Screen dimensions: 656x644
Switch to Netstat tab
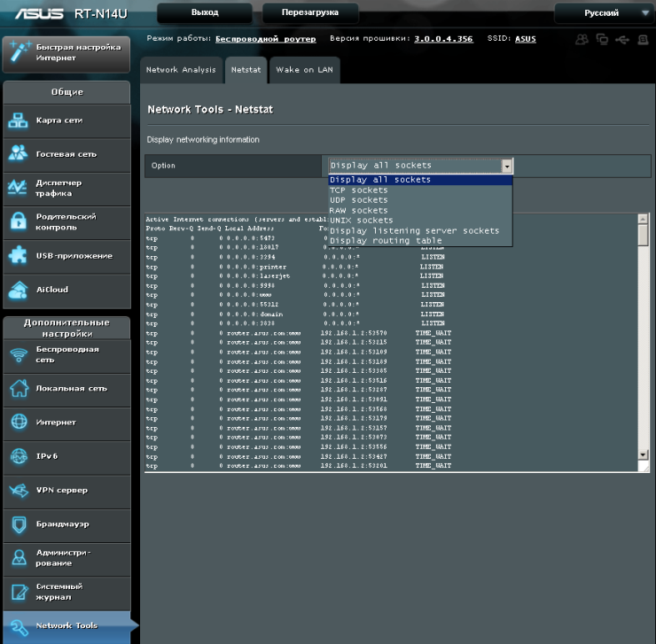(x=246, y=70)
